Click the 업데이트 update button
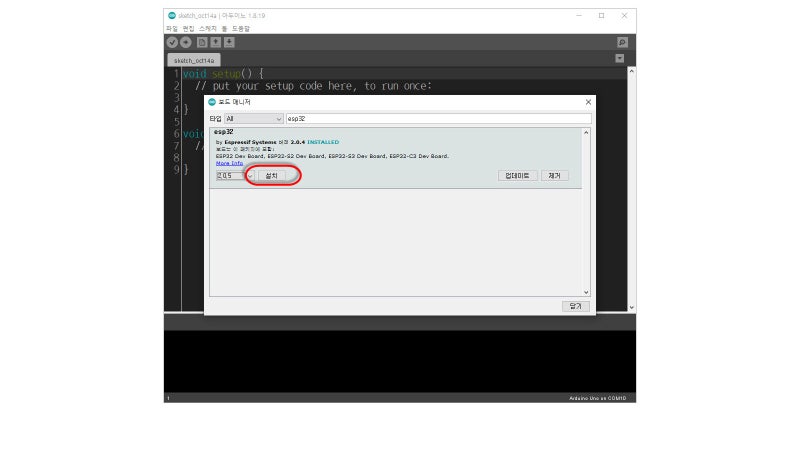The image size is (800, 450). tap(517, 176)
